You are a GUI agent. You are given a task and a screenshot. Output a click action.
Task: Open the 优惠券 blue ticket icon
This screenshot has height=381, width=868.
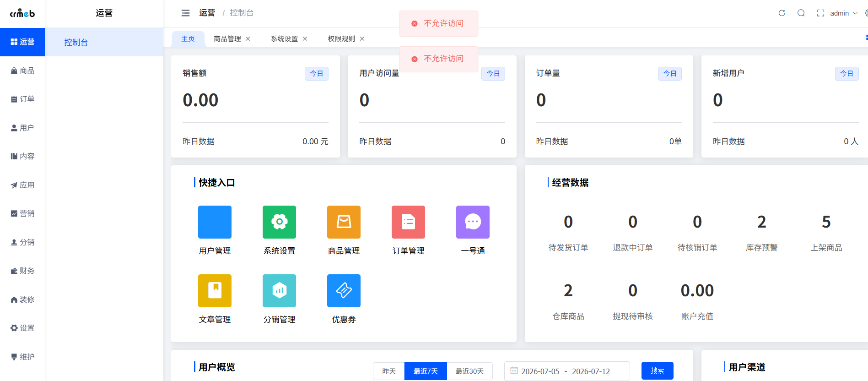tap(344, 291)
